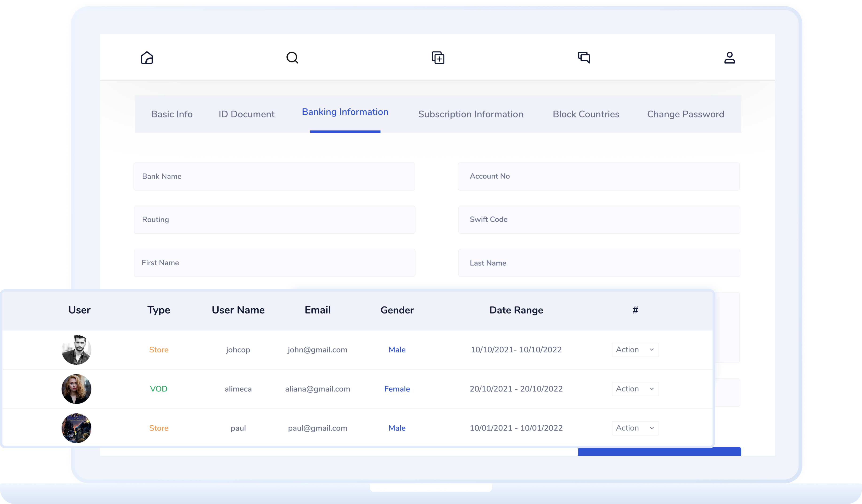The image size is (862, 504).
Task: Expand the Action dropdown for paul
Action: tap(635, 428)
